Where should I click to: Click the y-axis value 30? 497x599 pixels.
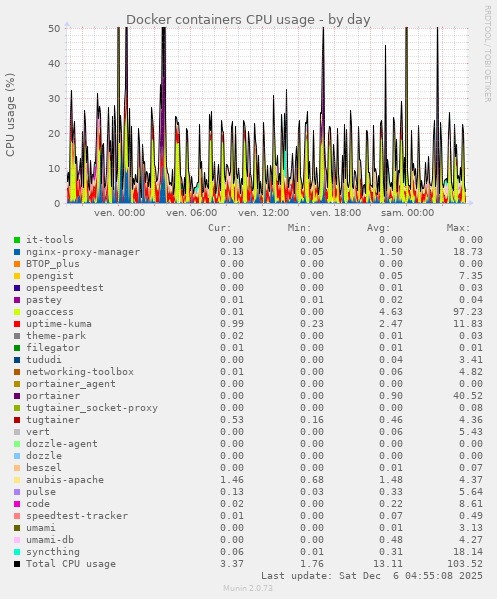54,99
